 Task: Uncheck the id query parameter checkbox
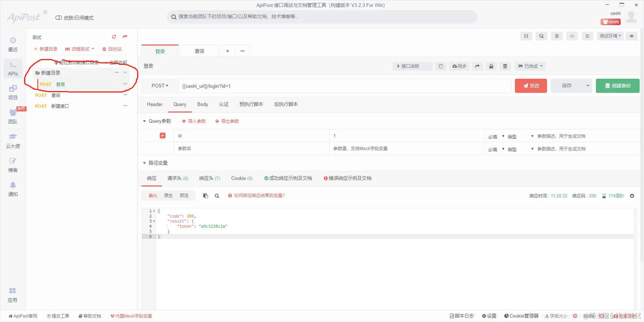[163, 136]
